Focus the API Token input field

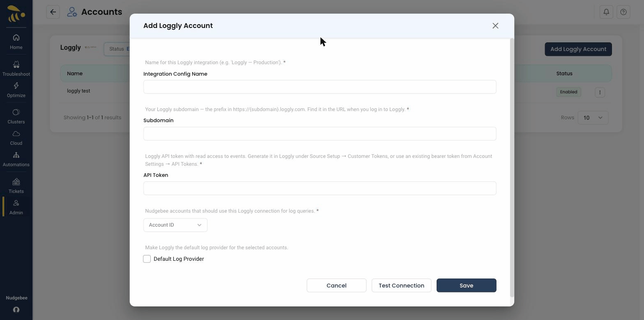point(320,188)
